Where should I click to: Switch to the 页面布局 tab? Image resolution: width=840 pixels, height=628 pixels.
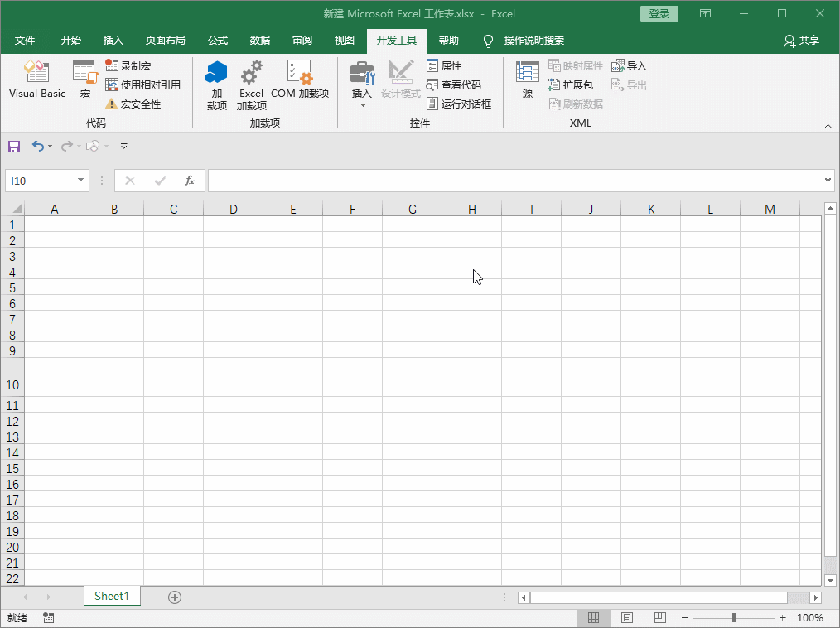click(165, 41)
